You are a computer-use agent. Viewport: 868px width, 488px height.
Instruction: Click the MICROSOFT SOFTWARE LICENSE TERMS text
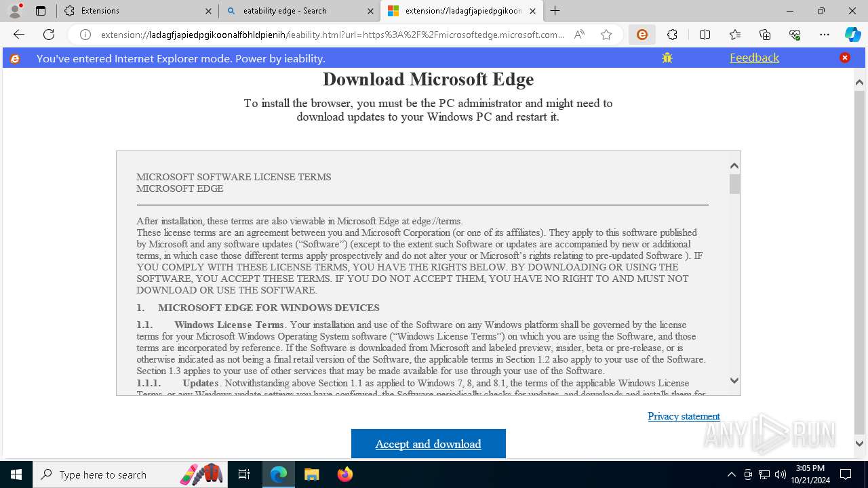point(234,177)
